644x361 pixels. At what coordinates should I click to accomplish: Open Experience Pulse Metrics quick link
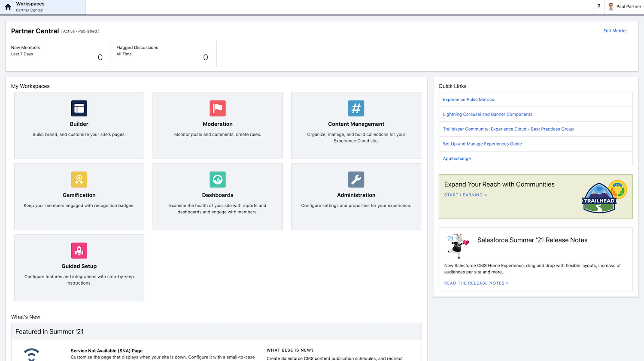(x=468, y=100)
